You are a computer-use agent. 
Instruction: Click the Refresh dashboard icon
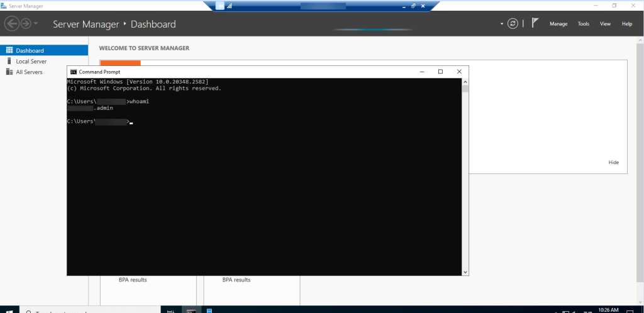513,24
